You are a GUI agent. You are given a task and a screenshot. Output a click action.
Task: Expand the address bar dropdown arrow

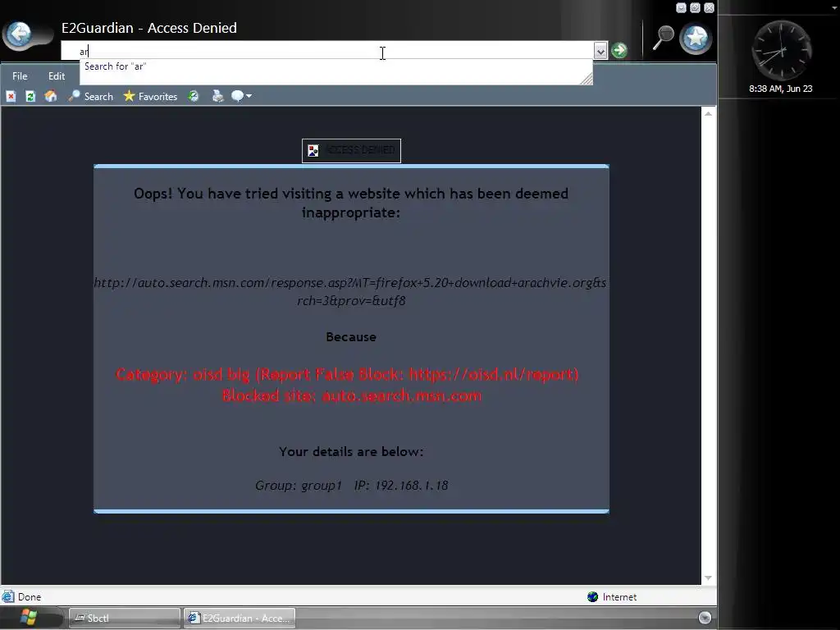point(600,51)
